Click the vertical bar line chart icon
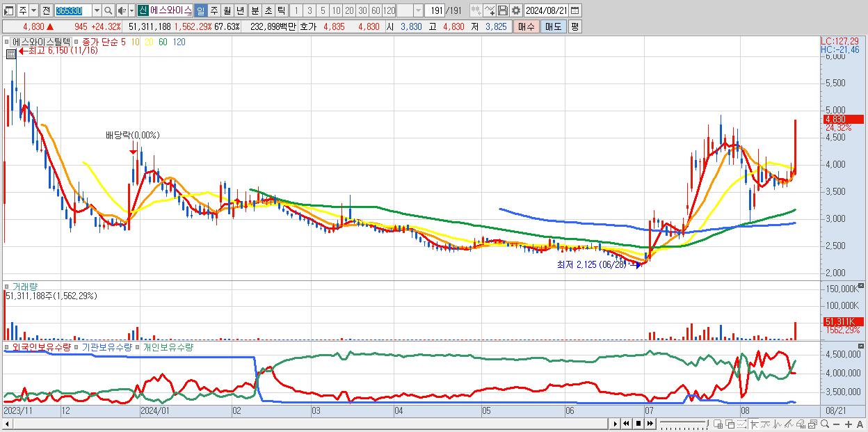The image size is (868, 432). [x=778, y=424]
